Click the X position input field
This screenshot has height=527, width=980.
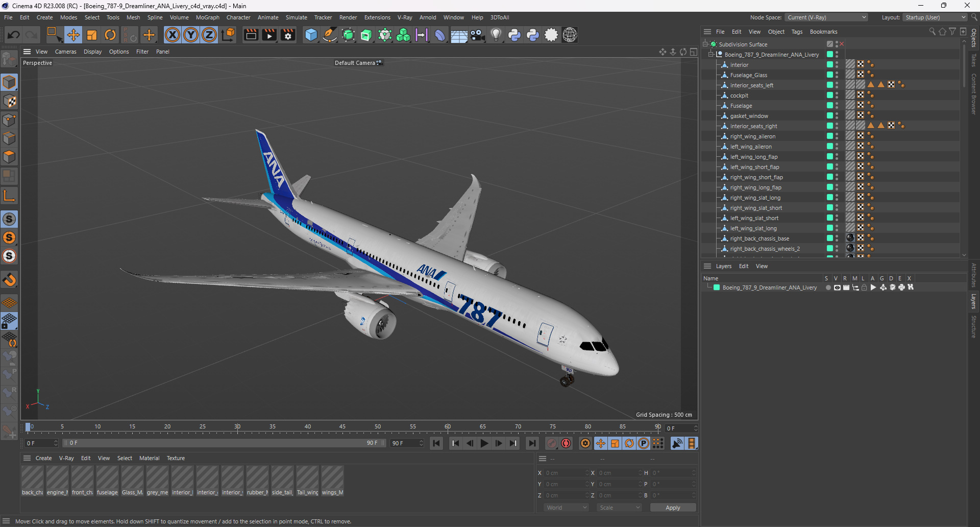click(566, 473)
